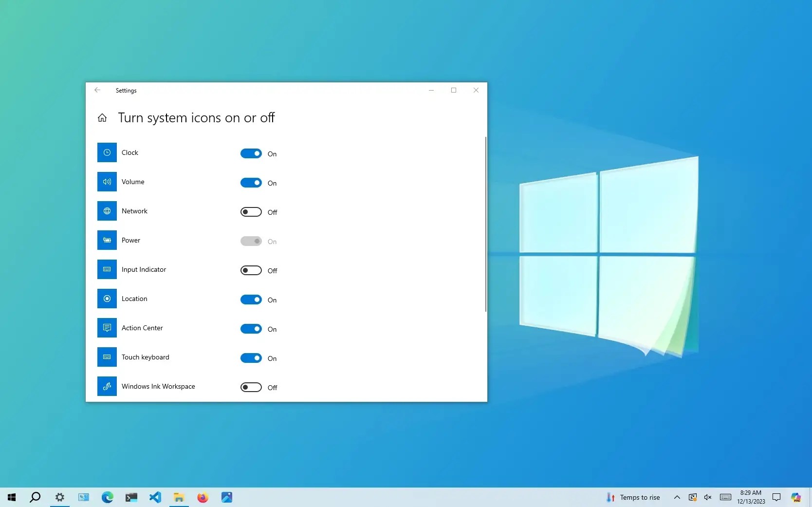Launch Firefox from the taskbar
Image resolution: width=812 pixels, height=507 pixels.
click(203, 497)
